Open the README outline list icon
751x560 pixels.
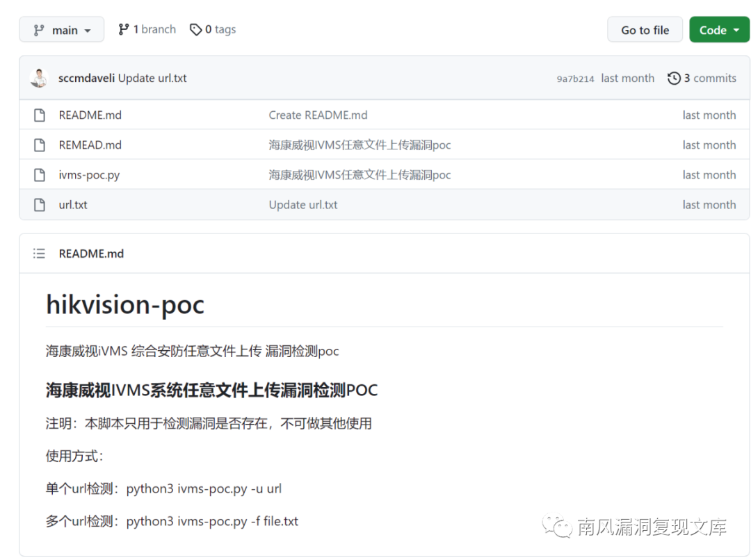[39, 254]
